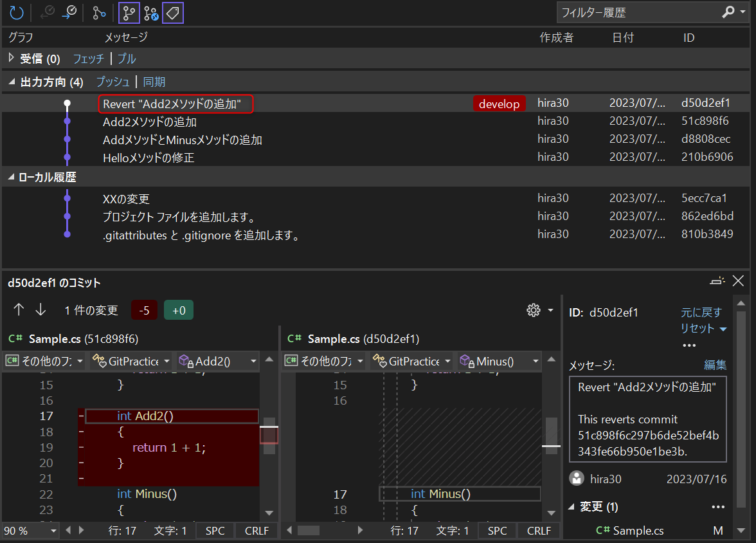The image size is (756, 543).
Task: Select the Add2メソッドの追加 commit row
Action: coord(375,121)
